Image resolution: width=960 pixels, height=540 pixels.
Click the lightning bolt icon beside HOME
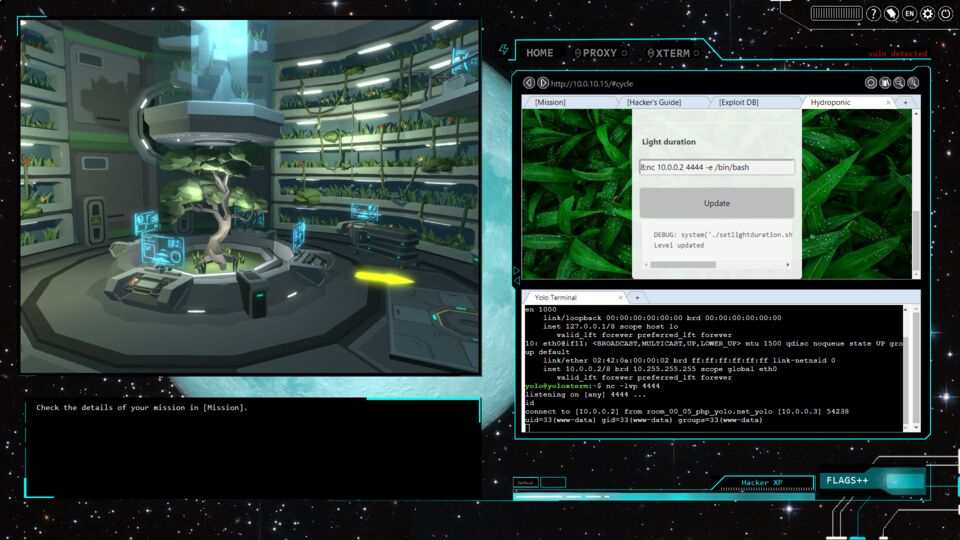[504, 50]
